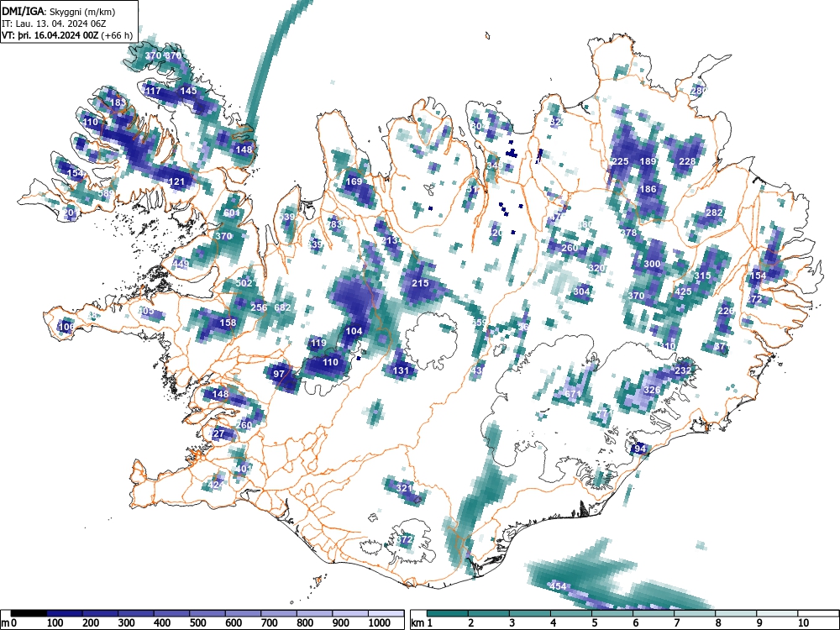
Task: Select the 186 value label
Action: 648,188
